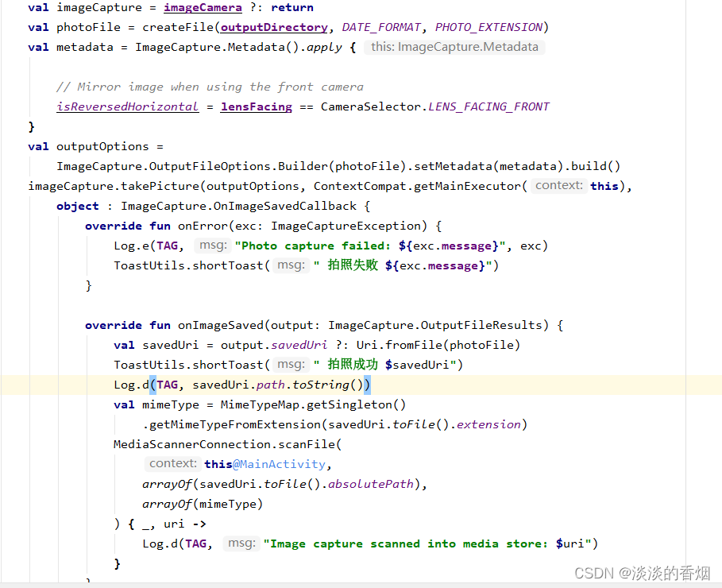The height and width of the screenshot is (588, 722).
Task: Click the metadata variable declaration
Action: (85, 48)
